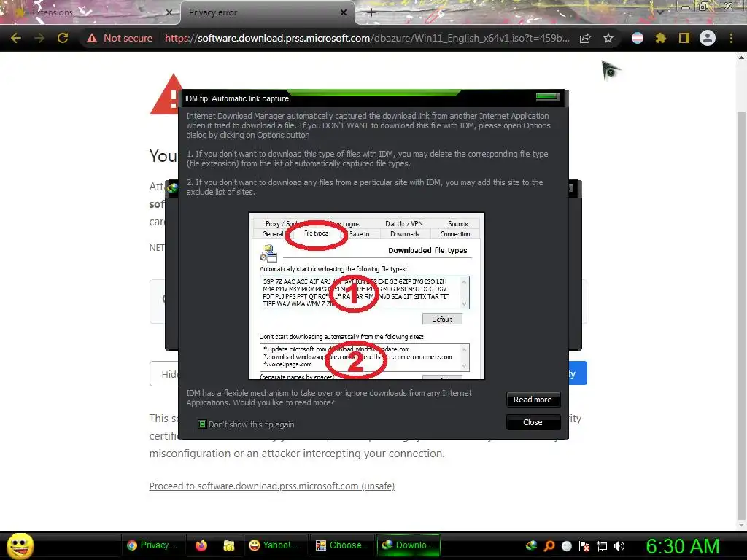
Task: Toggle Don't show this tip again checkbox
Action: click(x=203, y=424)
